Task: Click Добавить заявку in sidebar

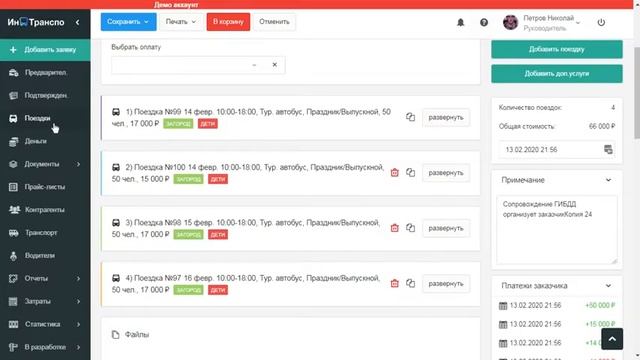Action: tap(45, 50)
